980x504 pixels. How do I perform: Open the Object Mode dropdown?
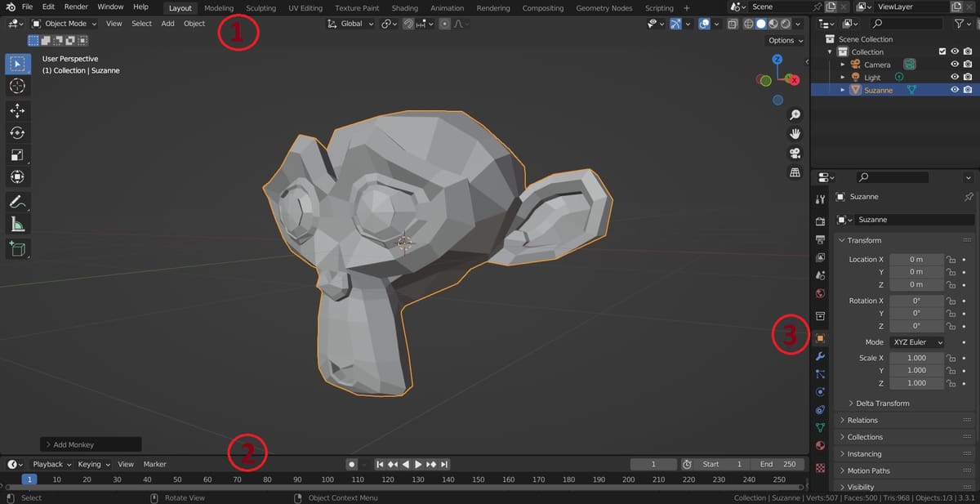click(64, 24)
